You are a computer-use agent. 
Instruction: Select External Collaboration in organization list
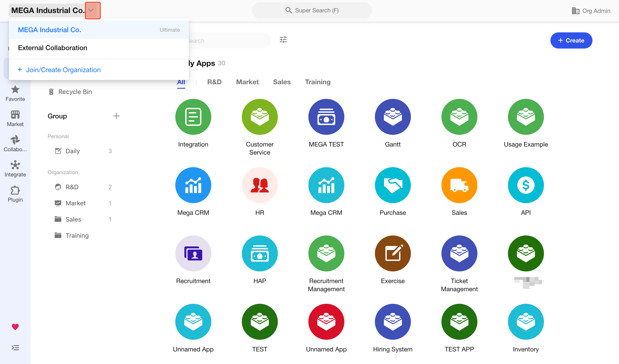pos(53,48)
